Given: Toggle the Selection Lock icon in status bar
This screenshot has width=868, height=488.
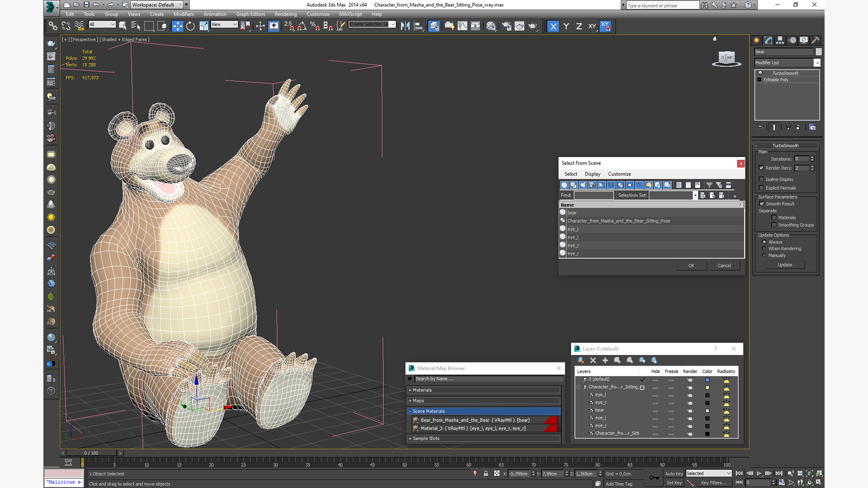Looking at the screenshot, I should 486,474.
